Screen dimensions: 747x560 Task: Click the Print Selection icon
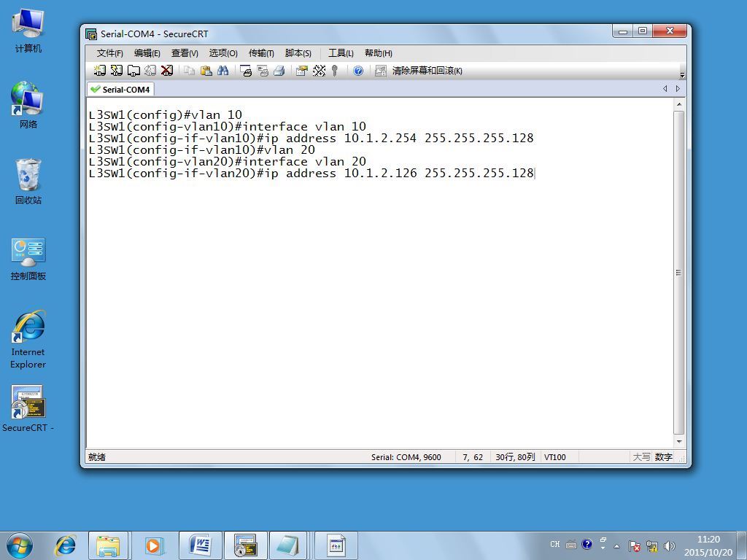[x=263, y=71]
